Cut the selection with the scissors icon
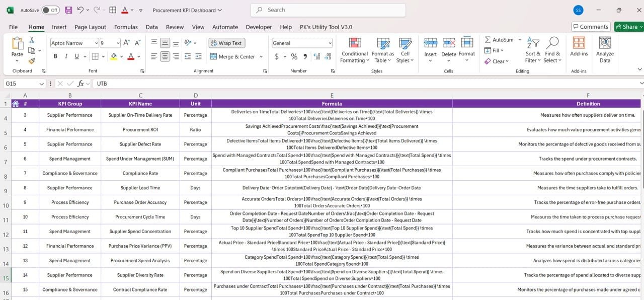 point(32,40)
